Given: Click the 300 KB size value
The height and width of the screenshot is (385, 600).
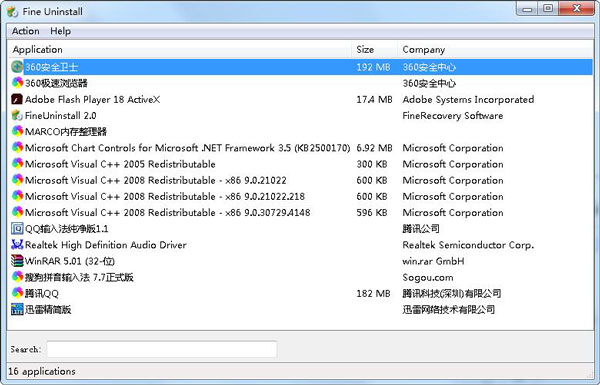Looking at the screenshot, I should tap(372, 164).
